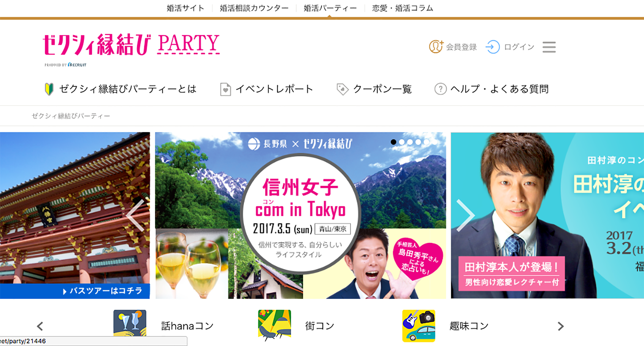Click the ログイン arrow circle icon
This screenshot has width=644, height=346.
point(493,47)
